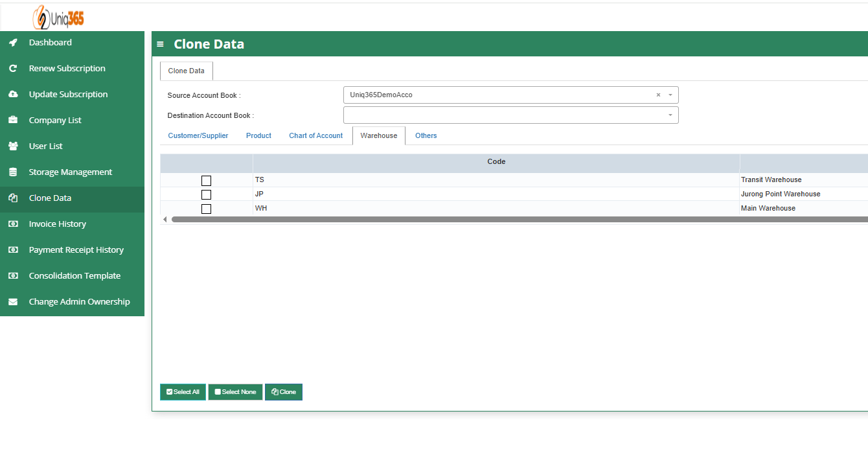The width and height of the screenshot is (868, 464).
Task: Click the Select All button
Action: tap(183, 392)
